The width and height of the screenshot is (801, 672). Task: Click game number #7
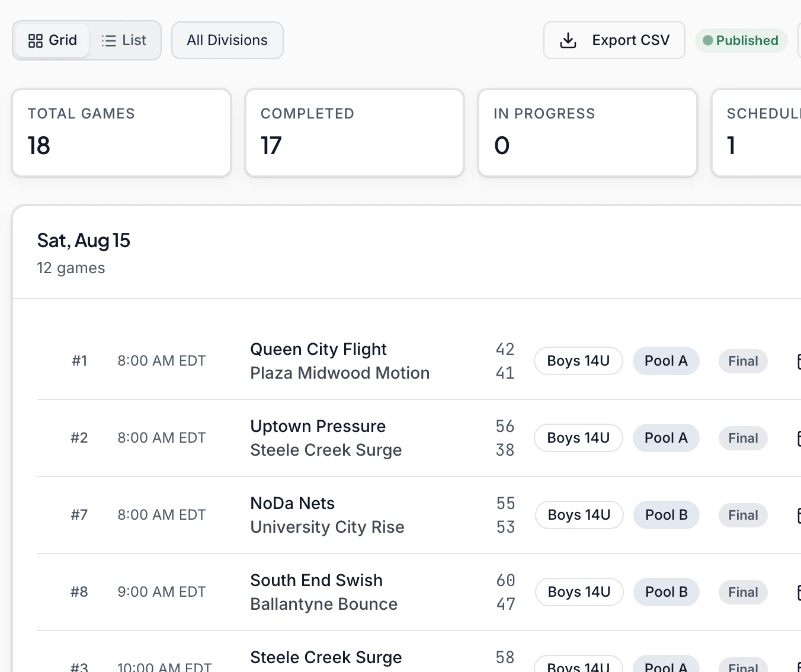tap(79, 515)
